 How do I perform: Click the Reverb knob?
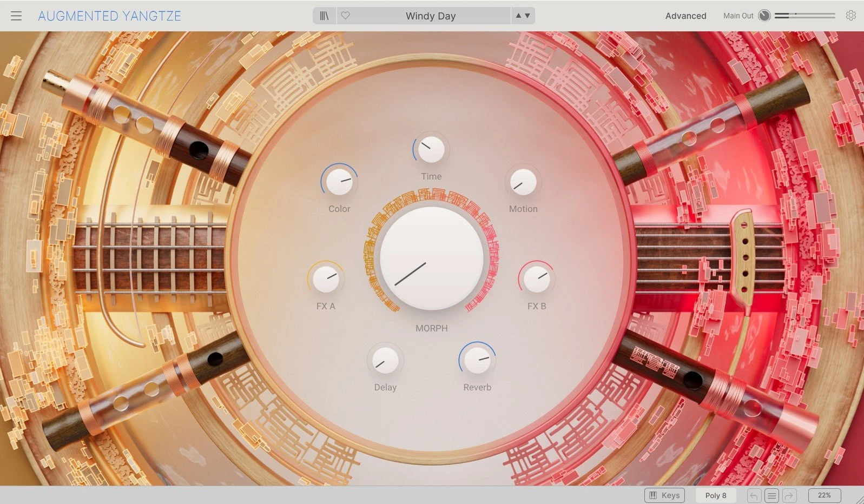click(477, 361)
